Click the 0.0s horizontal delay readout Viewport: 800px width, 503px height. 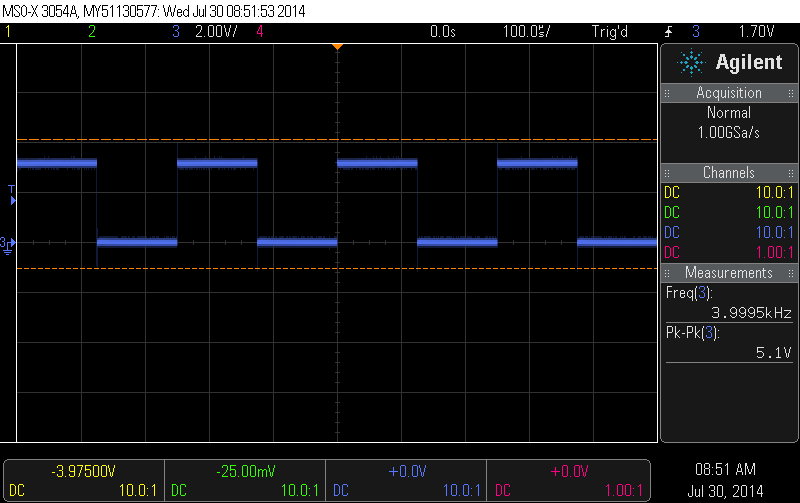(x=442, y=32)
